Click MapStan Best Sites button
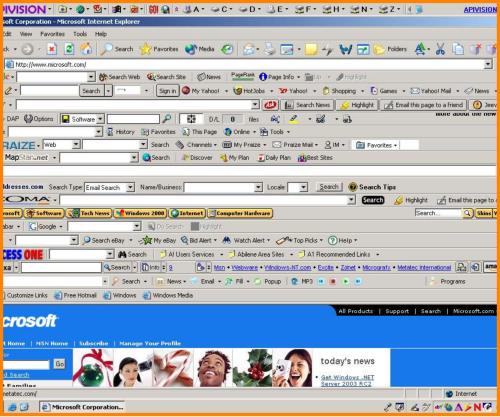This screenshot has height=417, width=500. [315, 158]
